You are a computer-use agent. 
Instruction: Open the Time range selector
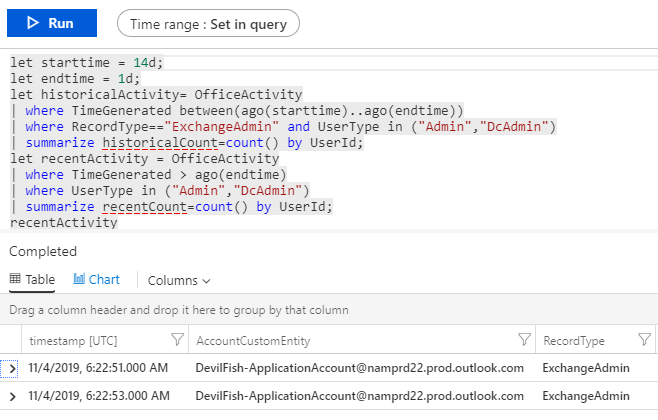coord(207,22)
